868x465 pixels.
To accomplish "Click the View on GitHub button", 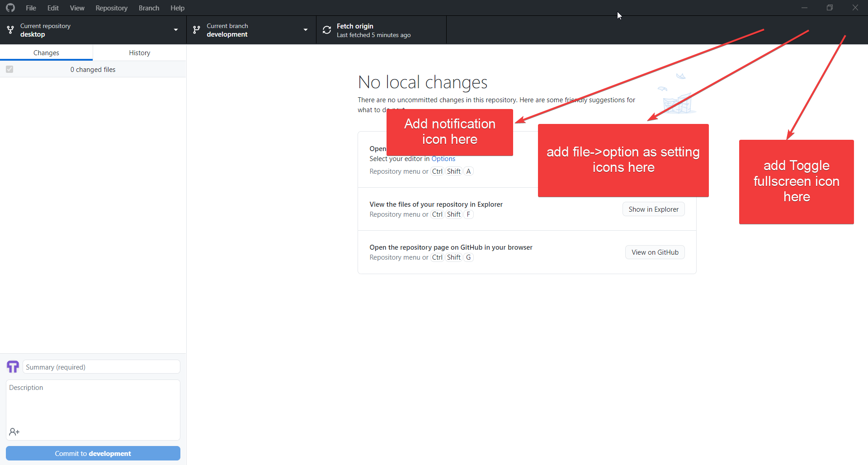I will click(x=655, y=252).
